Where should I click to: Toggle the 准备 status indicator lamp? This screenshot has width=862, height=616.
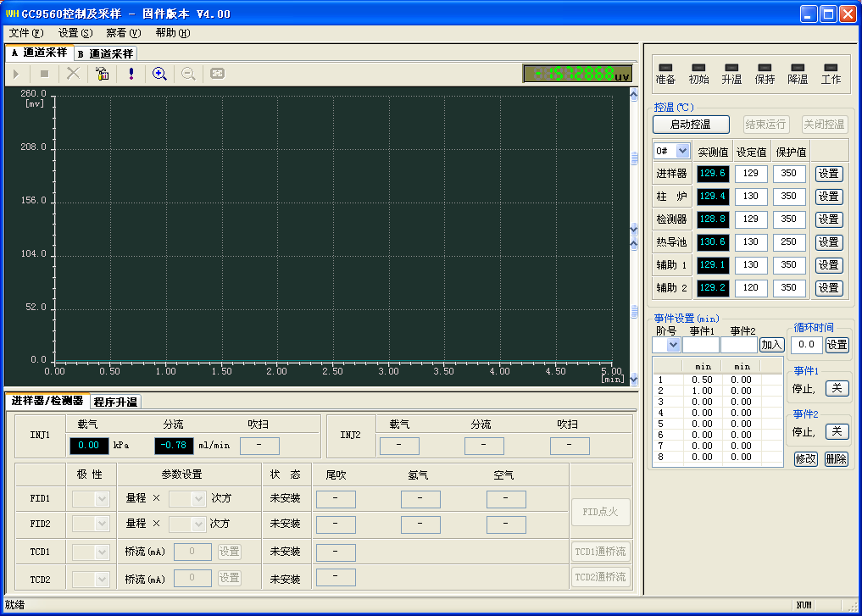[665, 67]
